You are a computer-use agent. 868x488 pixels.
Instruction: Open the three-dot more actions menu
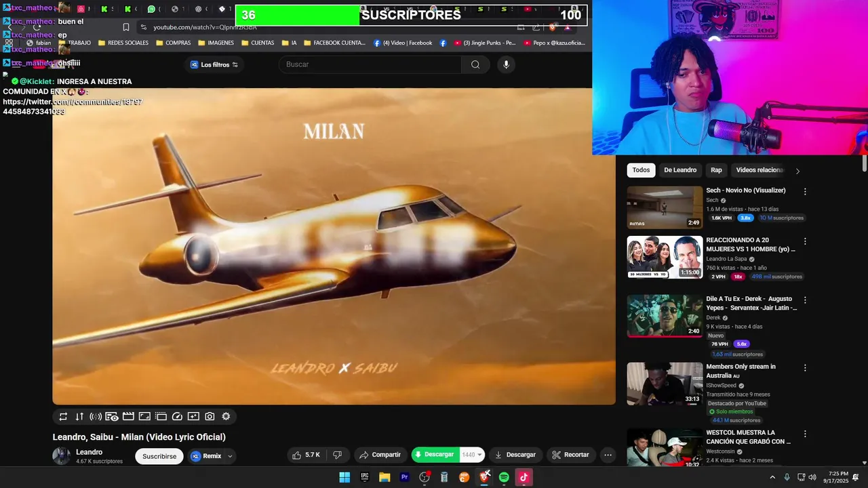point(608,455)
